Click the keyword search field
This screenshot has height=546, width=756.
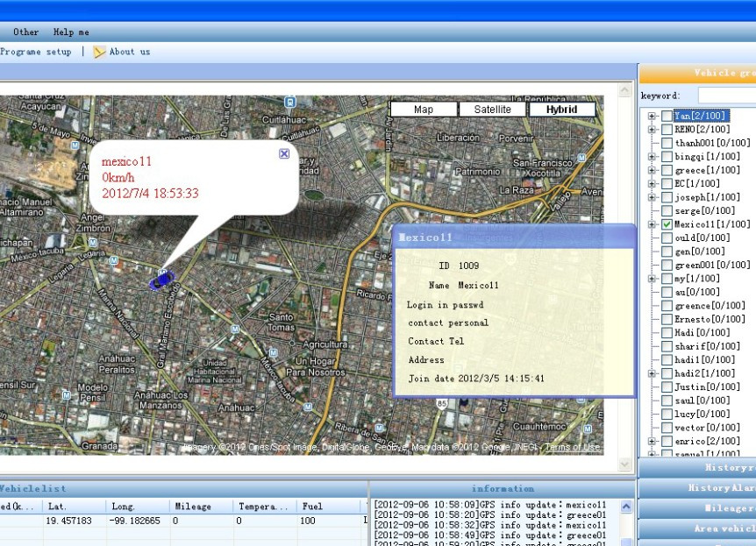(x=727, y=96)
